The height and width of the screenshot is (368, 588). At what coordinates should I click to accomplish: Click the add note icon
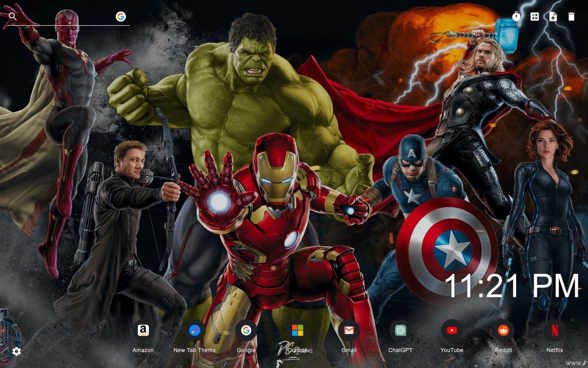point(553,17)
